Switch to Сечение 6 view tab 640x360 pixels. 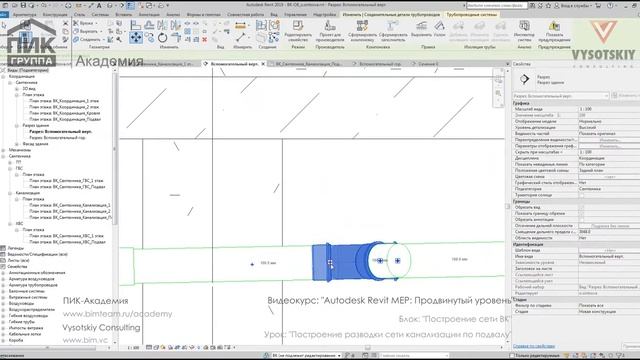pos(427,64)
